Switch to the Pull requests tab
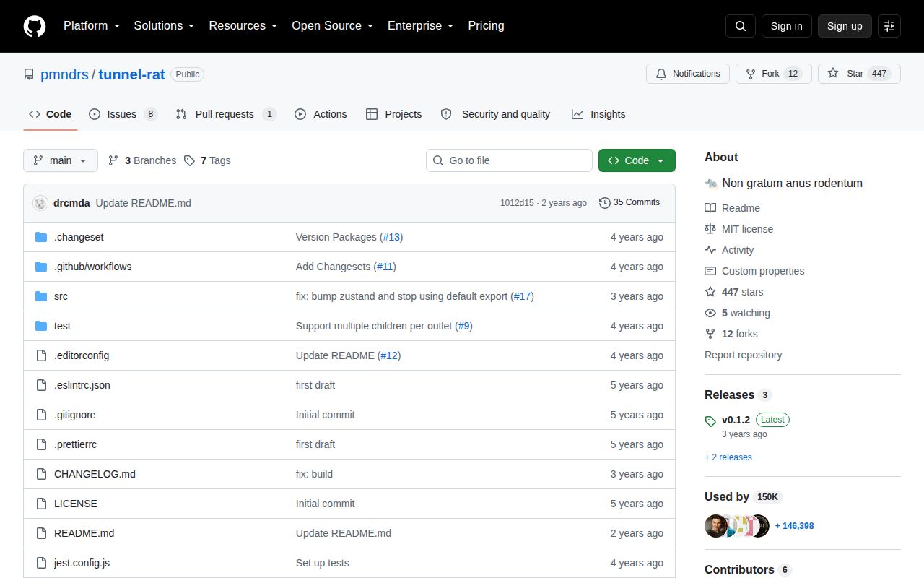The image size is (924, 578). click(x=226, y=114)
